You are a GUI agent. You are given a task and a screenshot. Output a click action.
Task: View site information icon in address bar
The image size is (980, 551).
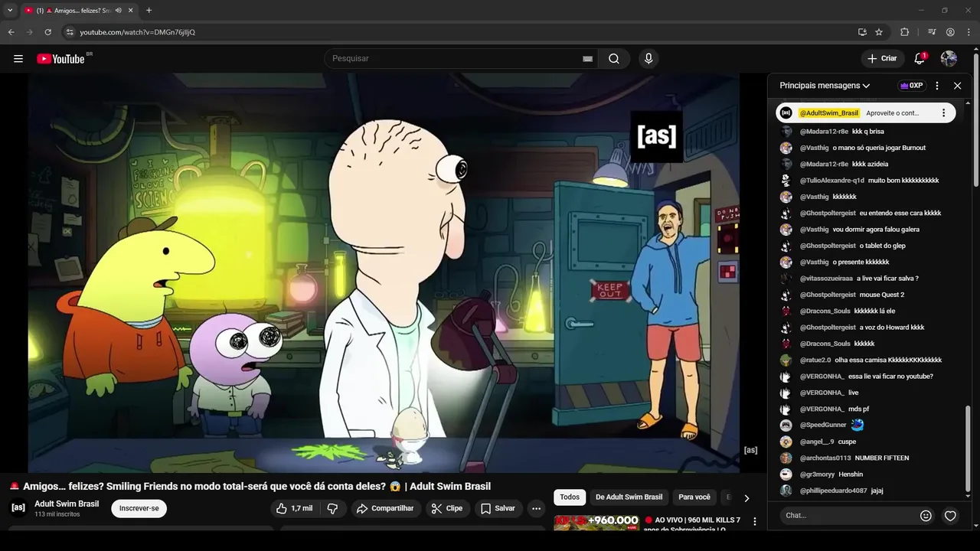coord(70,32)
